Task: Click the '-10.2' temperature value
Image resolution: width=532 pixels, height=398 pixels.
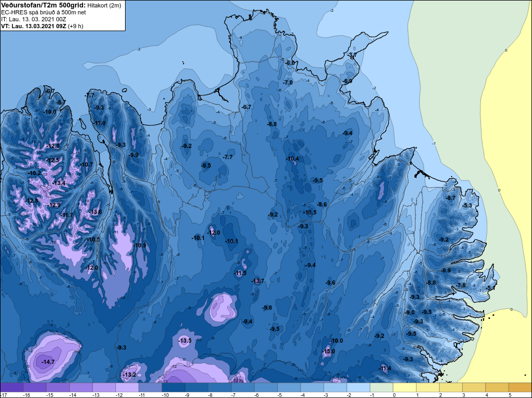Action: tap(35, 173)
